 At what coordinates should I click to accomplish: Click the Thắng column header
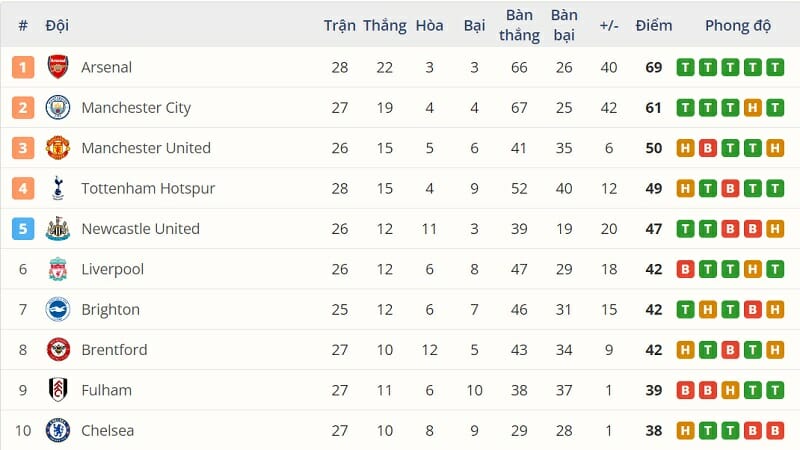(385, 25)
